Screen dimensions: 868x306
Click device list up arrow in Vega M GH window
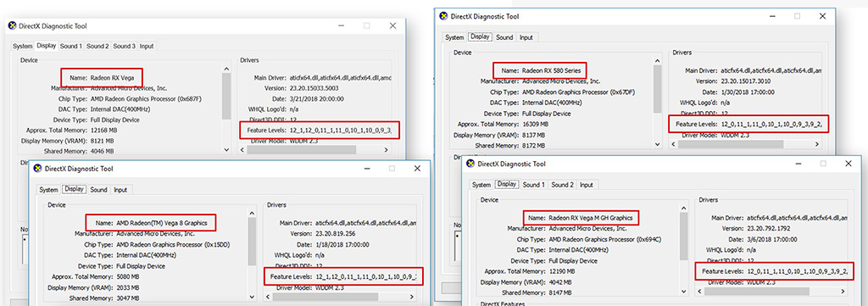(684, 208)
